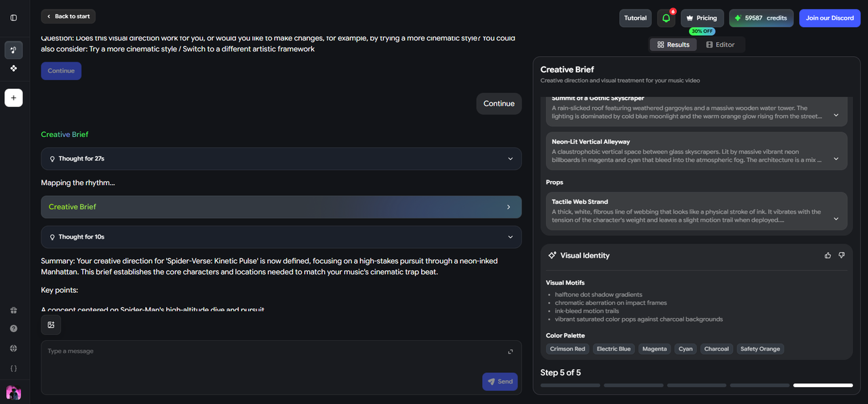The width and height of the screenshot is (868, 404).
Task: Open the music video tool in sidebar
Action: 14,50
